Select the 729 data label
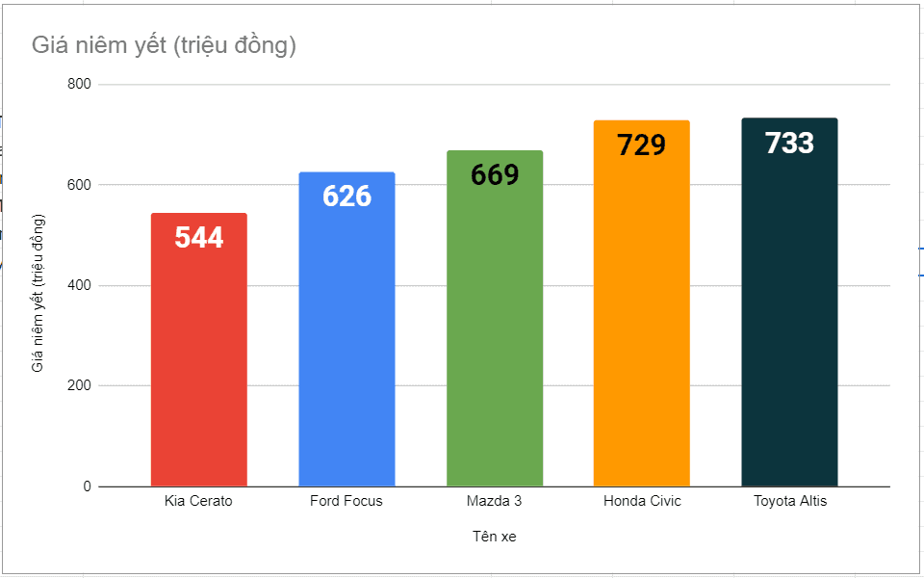The width and height of the screenshot is (924, 578). coord(642,144)
